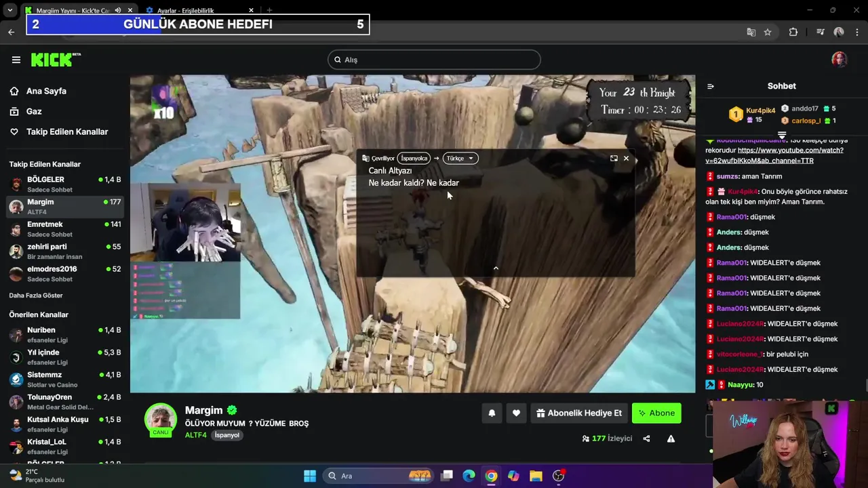The height and width of the screenshot is (488, 868).
Task: Click the green Abone subscribe button
Action: point(656,413)
